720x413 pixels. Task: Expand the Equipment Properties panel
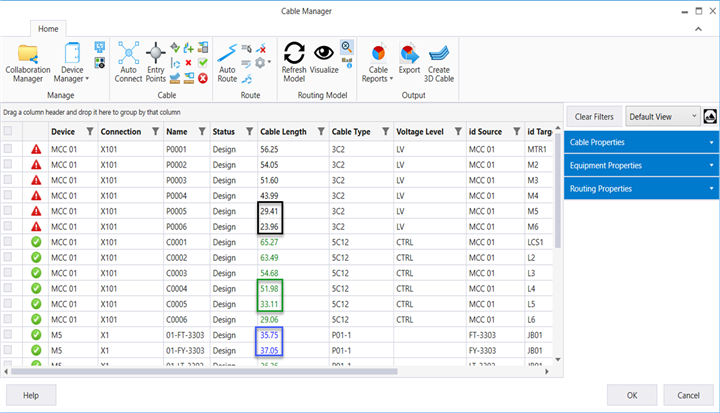pos(641,165)
